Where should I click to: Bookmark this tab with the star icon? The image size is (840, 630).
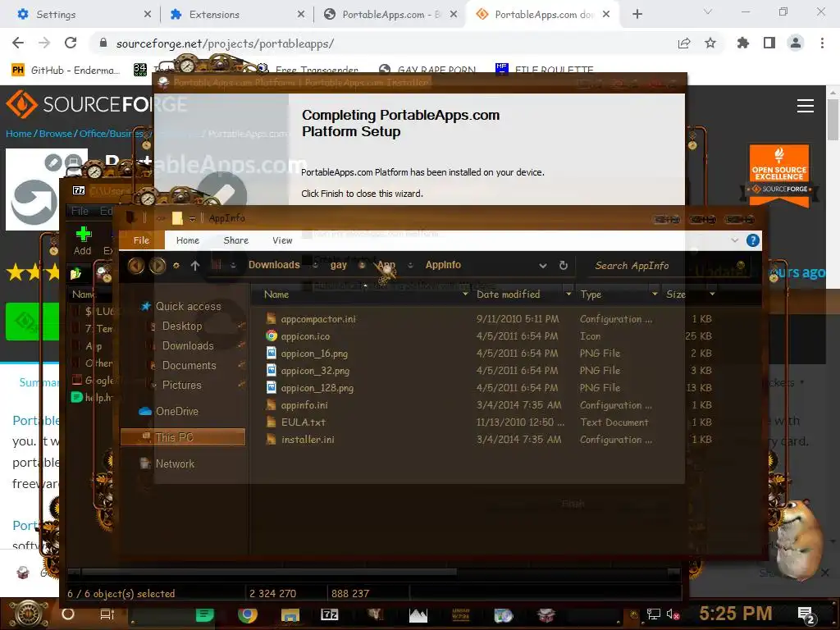click(710, 43)
